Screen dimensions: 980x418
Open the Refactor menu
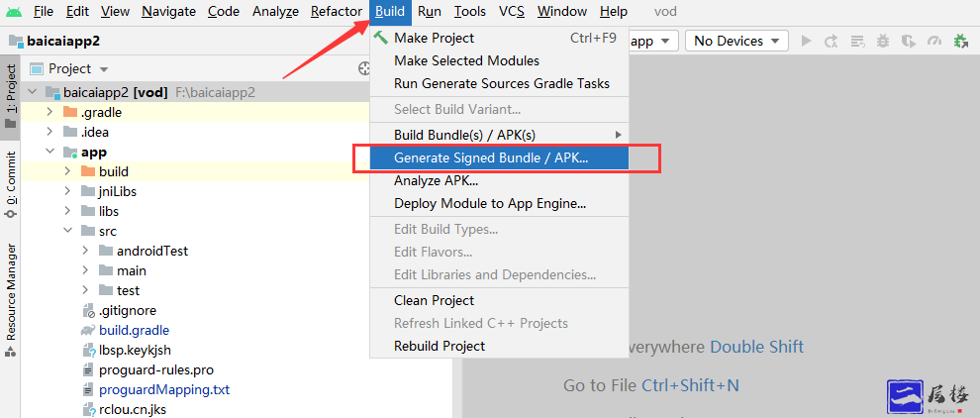pyautogui.click(x=337, y=12)
